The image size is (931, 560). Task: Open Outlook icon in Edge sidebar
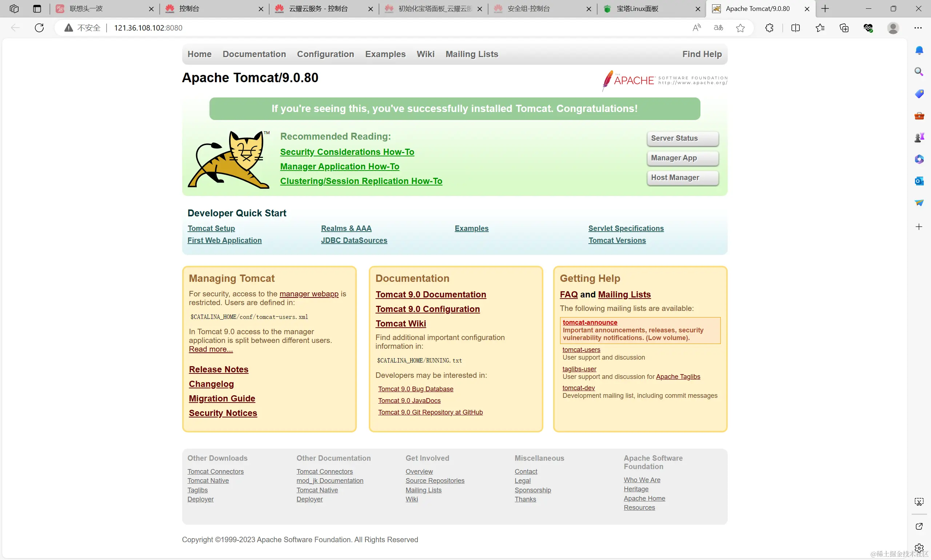click(919, 181)
